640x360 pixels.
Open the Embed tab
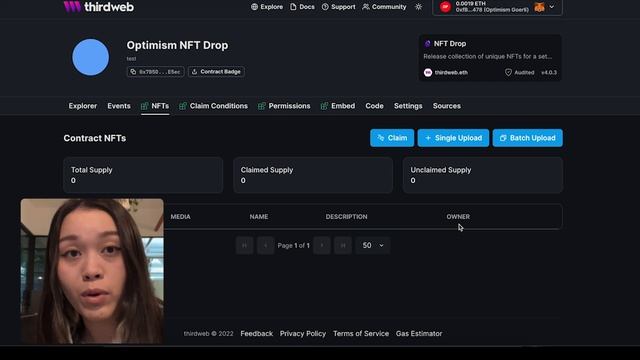click(x=338, y=106)
